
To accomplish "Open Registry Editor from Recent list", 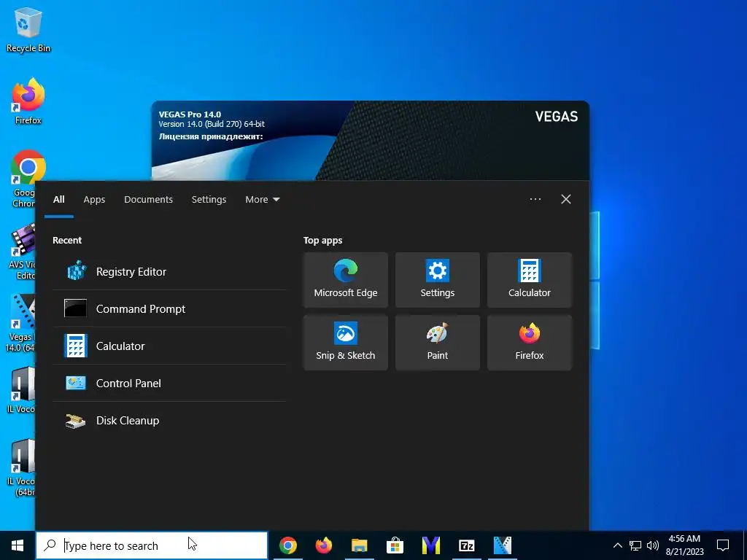I will [x=169, y=271].
